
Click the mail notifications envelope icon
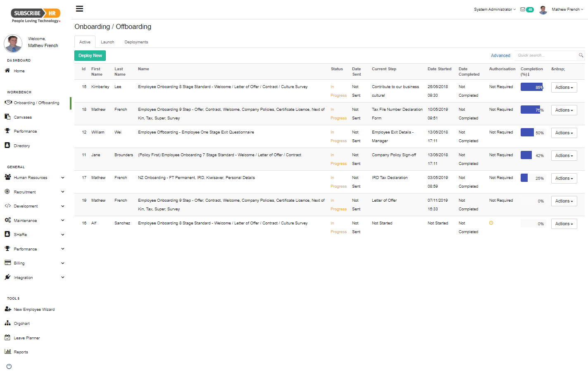pos(523,9)
